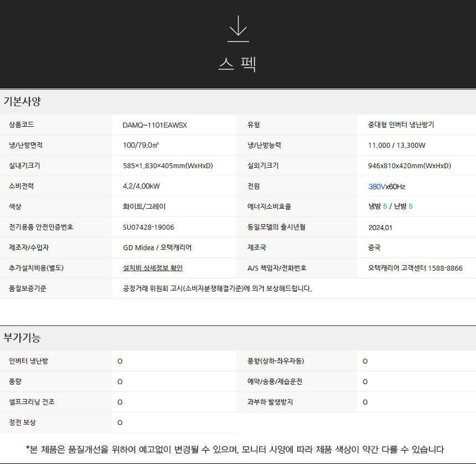Click the 실내기크기 dimensions 585×1,830×405mm
This screenshot has height=466, width=476.
(168, 166)
